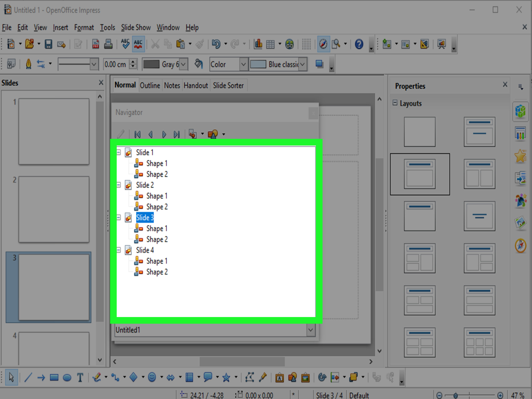Select the Rectangle drawing tool
Screen dimensions: 532x399
[x=54, y=377]
